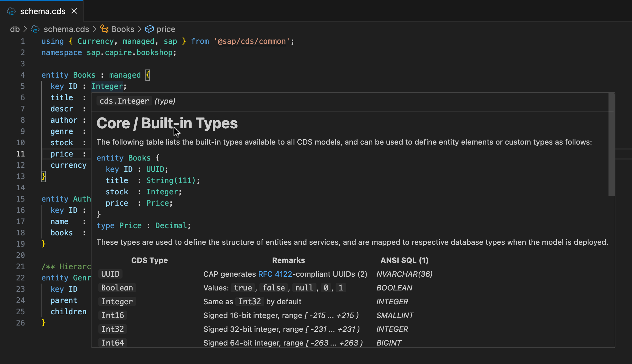Click 'parent' element on line 23

click(64, 300)
